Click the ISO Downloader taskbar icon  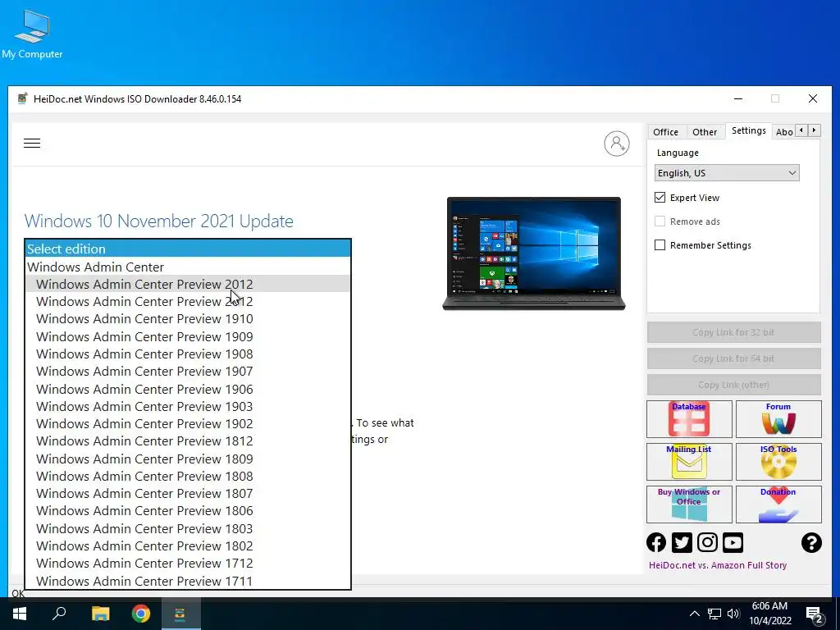coord(180,614)
